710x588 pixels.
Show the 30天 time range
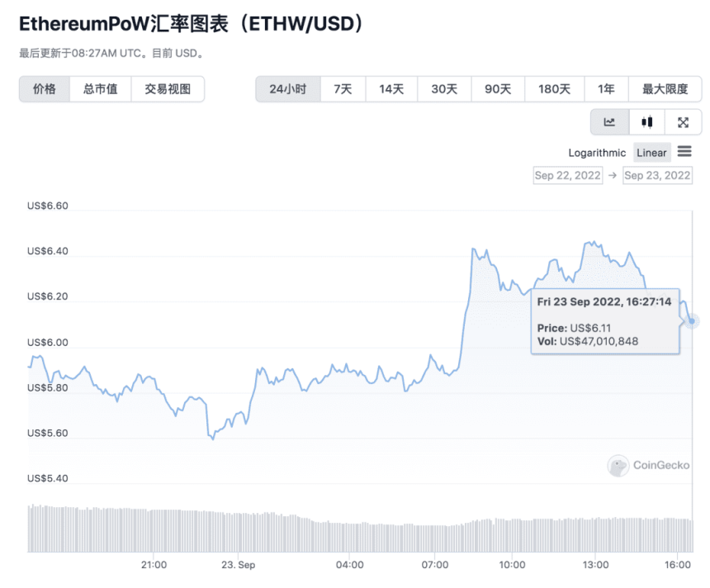[444, 89]
